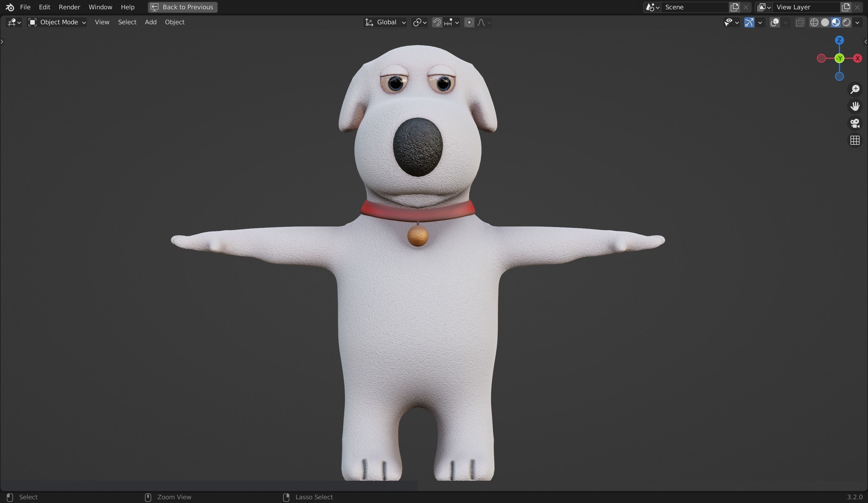Click the 'Select' status bar text
Image resolution: width=868 pixels, height=503 pixels.
28,497
